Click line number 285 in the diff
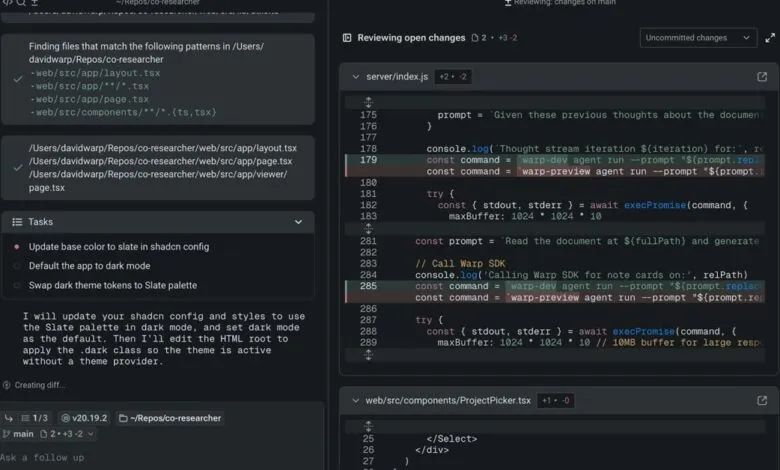Screen dimensions: 780x470 point(369,286)
